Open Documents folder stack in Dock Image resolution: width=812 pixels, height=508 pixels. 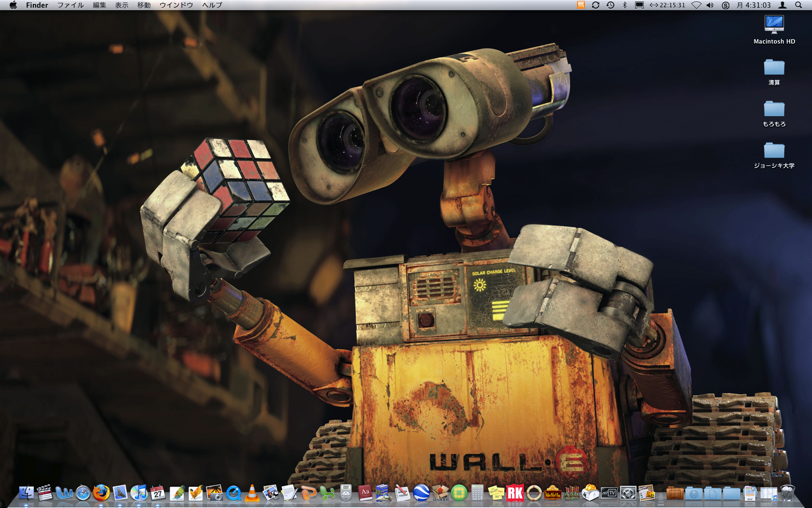click(712, 493)
